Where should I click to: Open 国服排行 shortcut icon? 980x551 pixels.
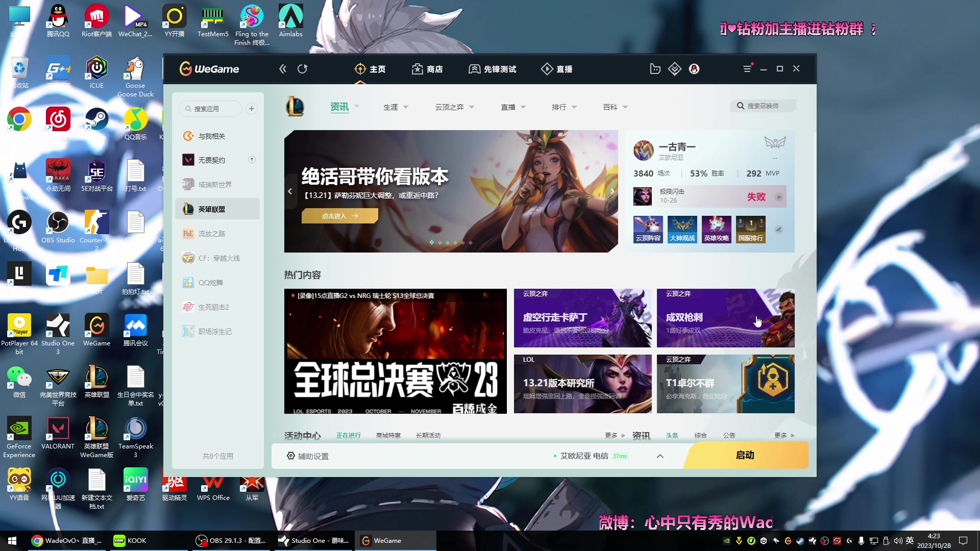pyautogui.click(x=751, y=229)
